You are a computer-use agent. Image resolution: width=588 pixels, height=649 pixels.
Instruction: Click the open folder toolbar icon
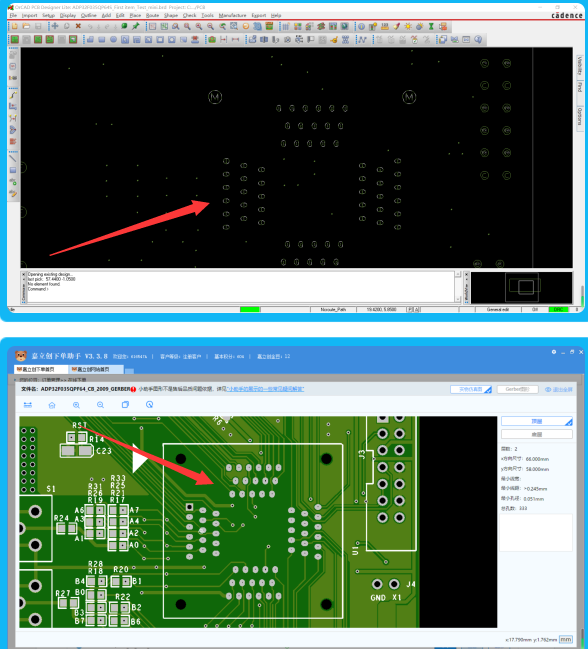pyautogui.click(x=26, y=26)
